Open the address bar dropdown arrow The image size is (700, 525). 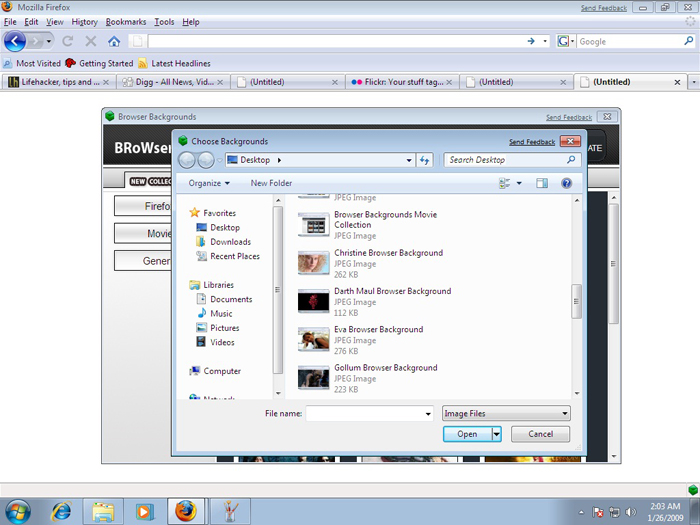(x=545, y=41)
